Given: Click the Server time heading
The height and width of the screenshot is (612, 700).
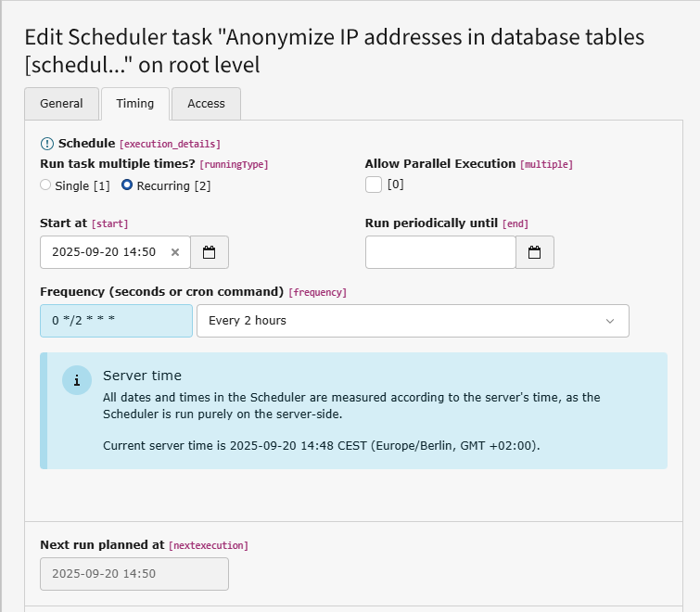Looking at the screenshot, I should (142, 376).
